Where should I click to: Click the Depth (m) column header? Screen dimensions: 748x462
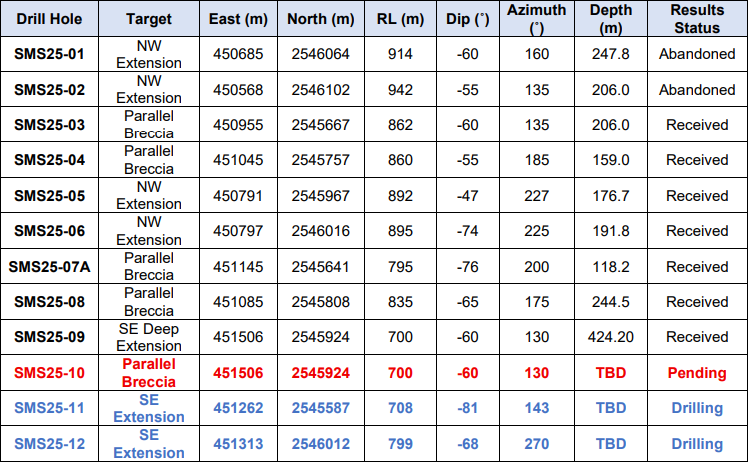tap(610, 19)
